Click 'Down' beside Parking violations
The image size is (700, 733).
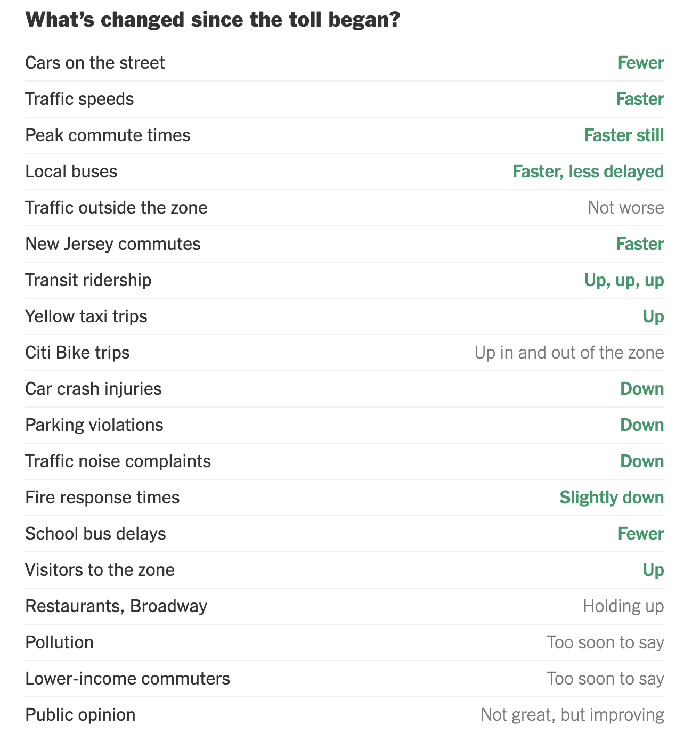click(642, 425)
